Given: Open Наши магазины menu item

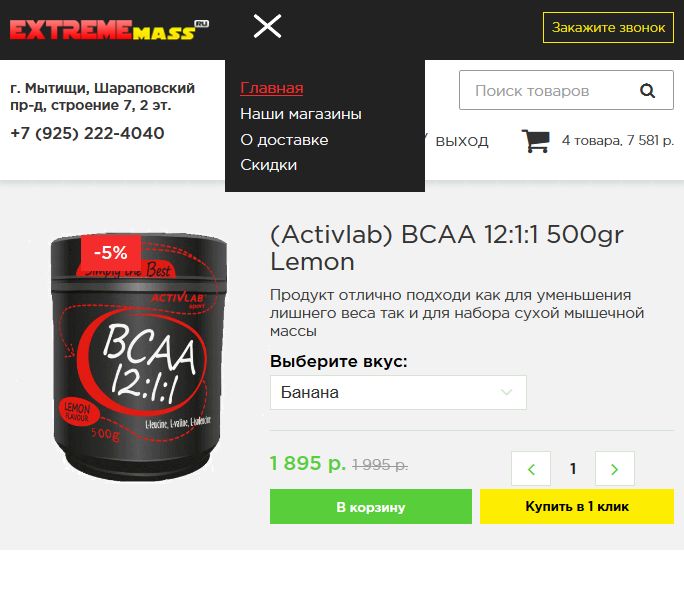Looking at the screenshot, I should coord(301,114).
